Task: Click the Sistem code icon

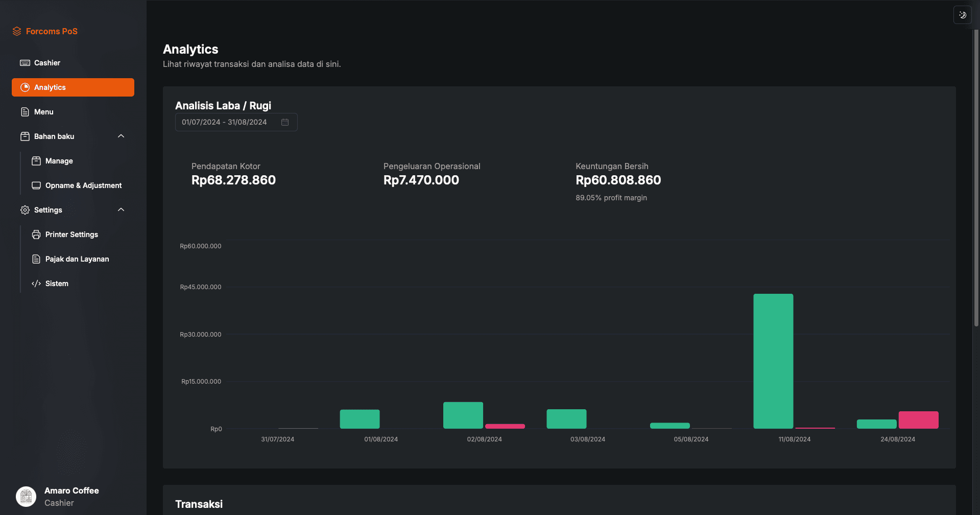Action: (x=36, y=283)
